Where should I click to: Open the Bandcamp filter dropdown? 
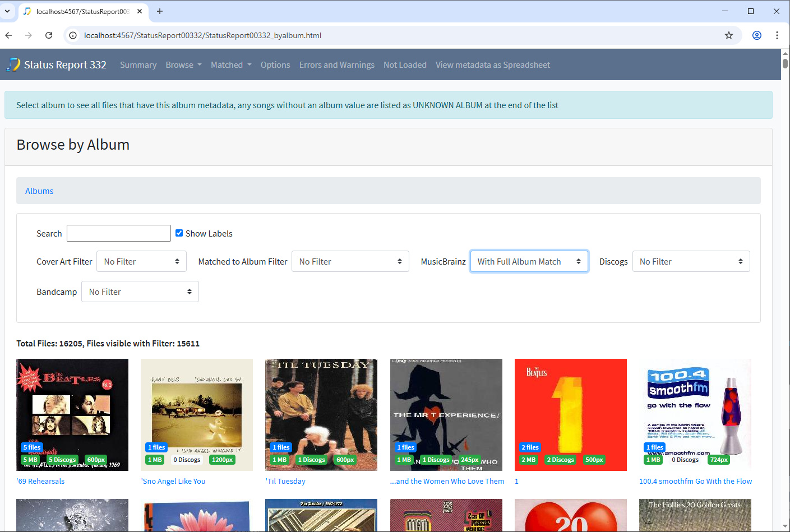[x=140, y=292]
